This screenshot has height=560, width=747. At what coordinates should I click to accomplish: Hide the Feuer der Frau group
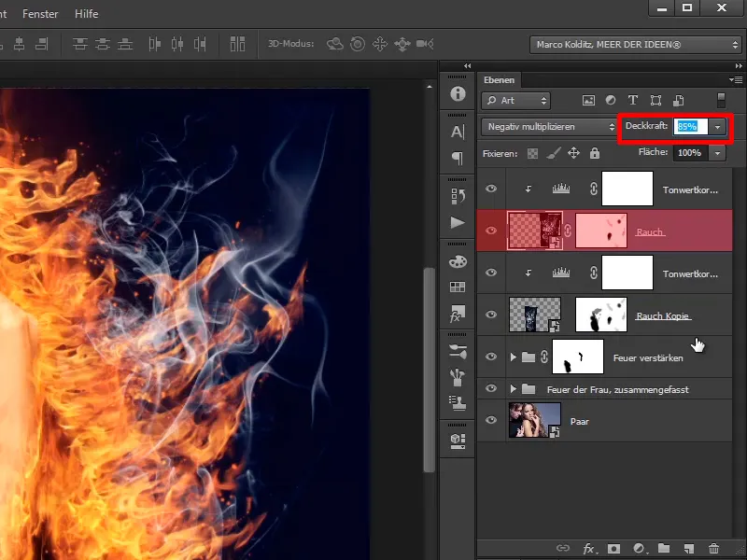[x=491, y=388]
